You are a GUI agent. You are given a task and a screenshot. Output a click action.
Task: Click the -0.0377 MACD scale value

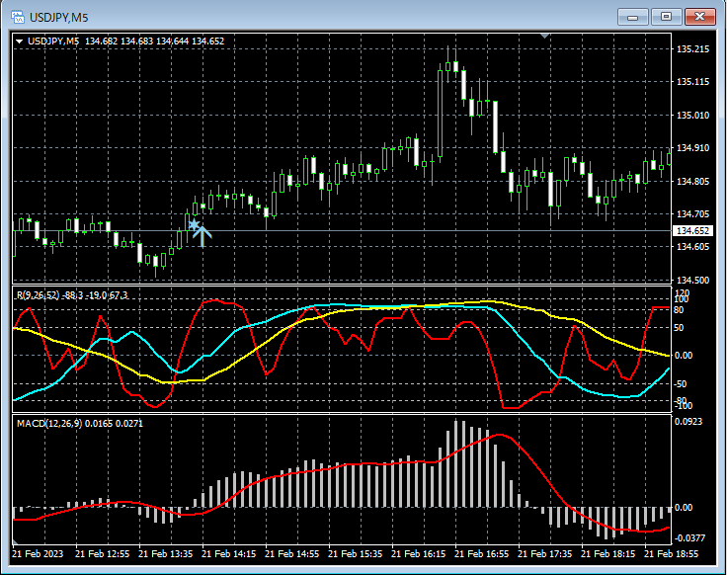coord(689,538)
